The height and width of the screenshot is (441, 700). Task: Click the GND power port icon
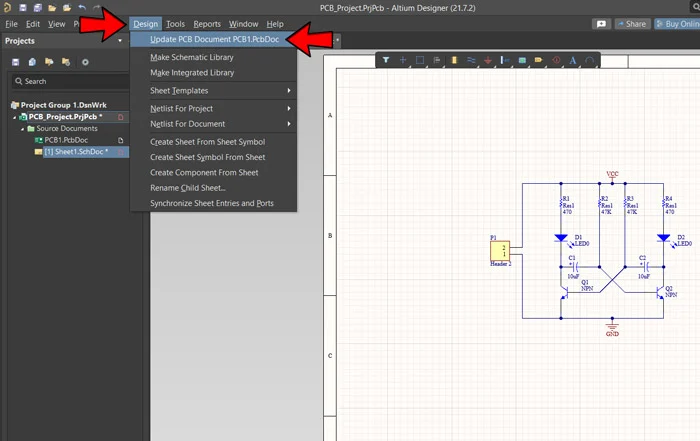coord(488,60)
